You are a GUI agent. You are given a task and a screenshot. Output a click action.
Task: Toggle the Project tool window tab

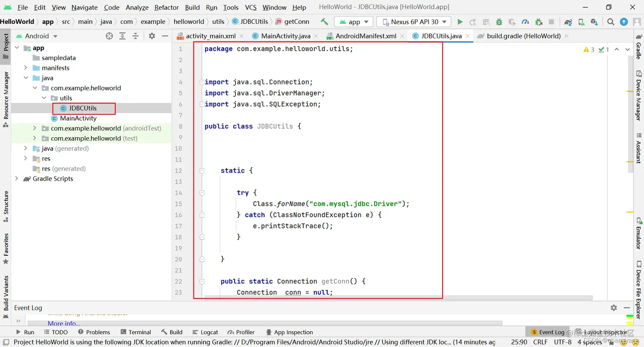pyautogui.click(x=6, y=46)
